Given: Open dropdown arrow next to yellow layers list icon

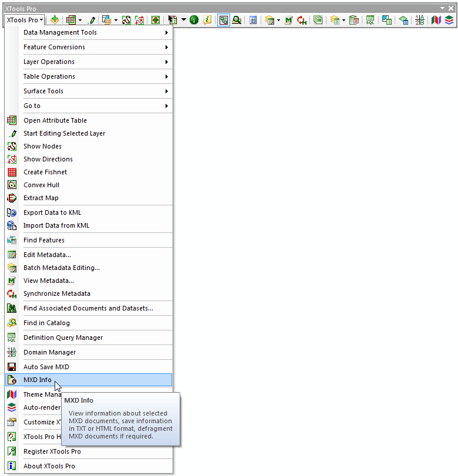Looking at the screenshot, I should pyautogui.click(x=344, y=21).
